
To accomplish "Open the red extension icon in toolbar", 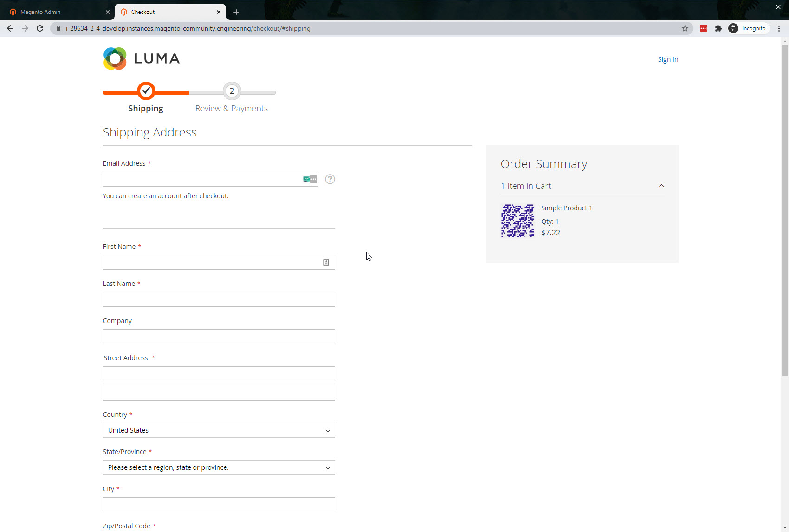I will 704,28.
